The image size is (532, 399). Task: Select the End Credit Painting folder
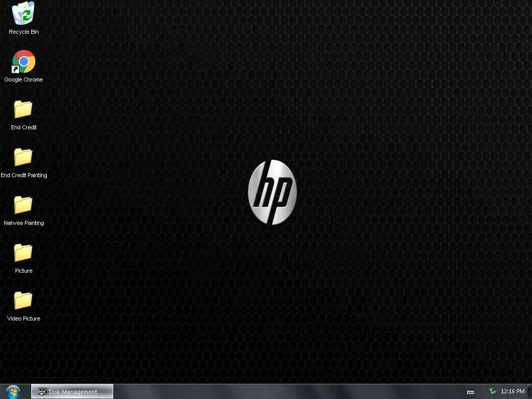(x=23, y=157)
